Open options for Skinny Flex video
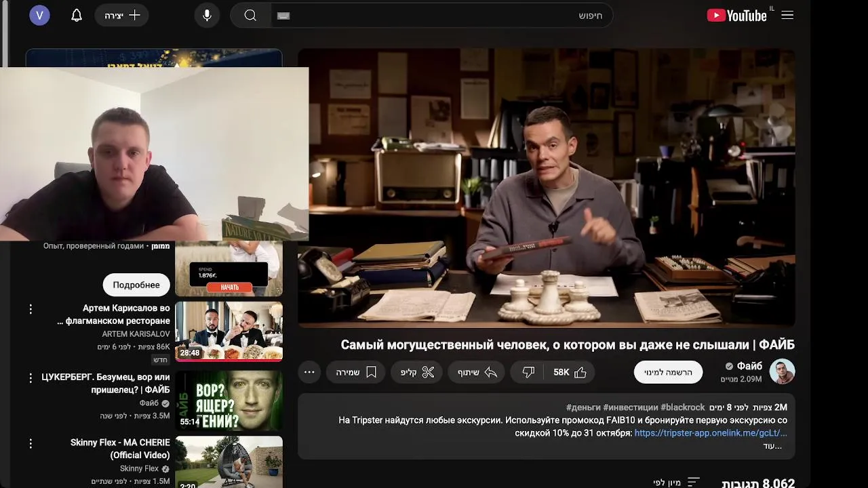The height and width of the screenshot is (488, 868). [31, 443]
